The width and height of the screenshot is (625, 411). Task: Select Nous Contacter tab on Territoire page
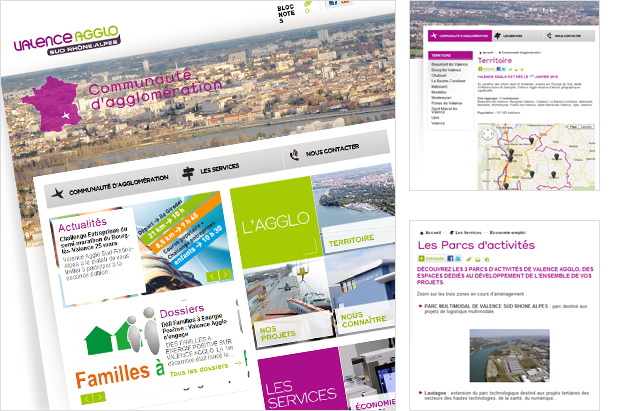pyautogui.click(x=568, y=36)
